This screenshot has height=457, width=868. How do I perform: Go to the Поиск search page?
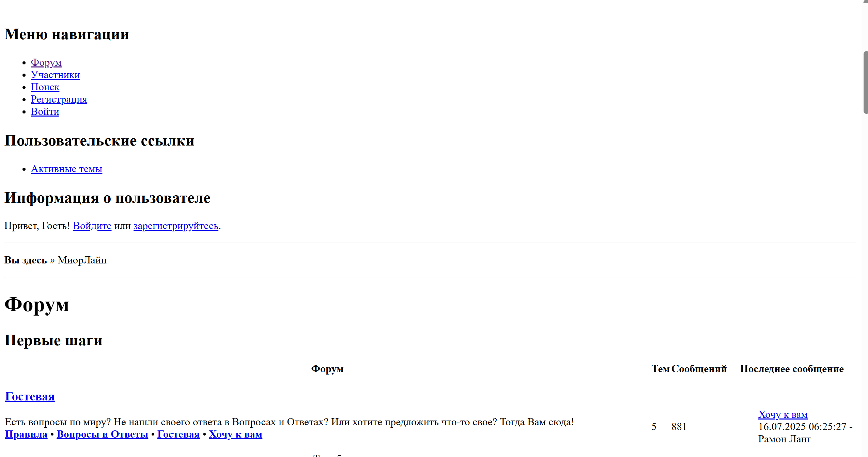(45, 87)
